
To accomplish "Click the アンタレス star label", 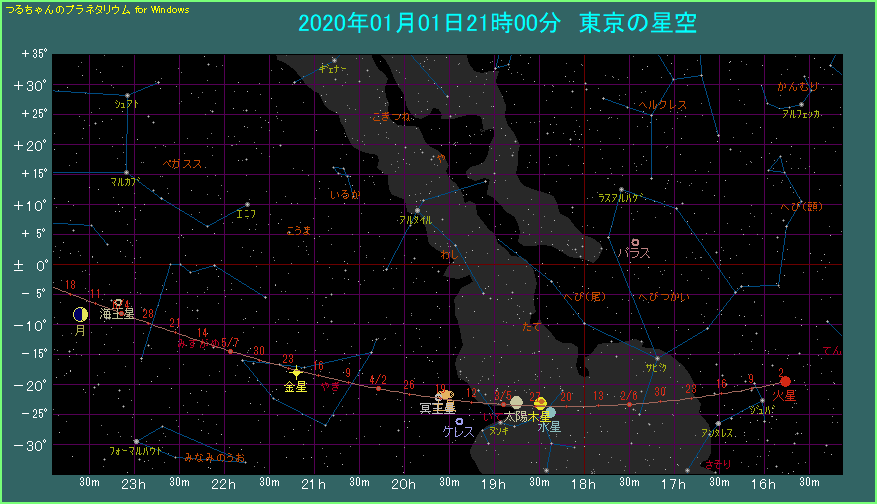I will pyautogui.click(x=717, y=433).
